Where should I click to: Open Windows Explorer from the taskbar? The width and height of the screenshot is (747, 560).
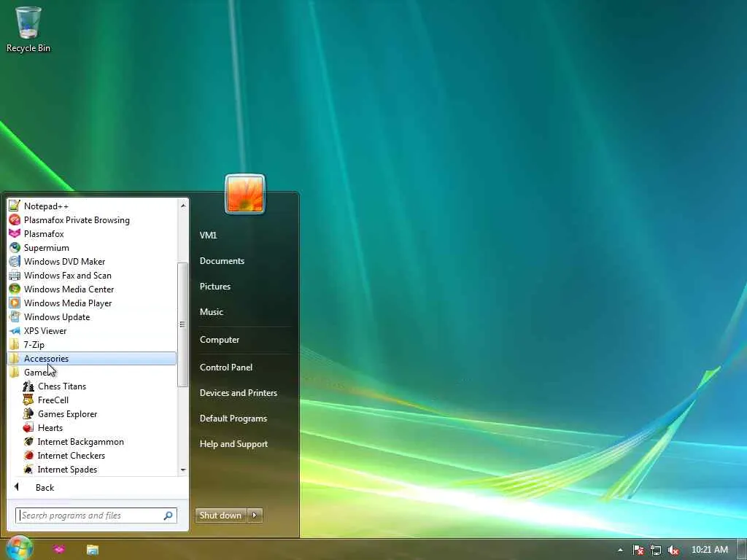point(93,550)
